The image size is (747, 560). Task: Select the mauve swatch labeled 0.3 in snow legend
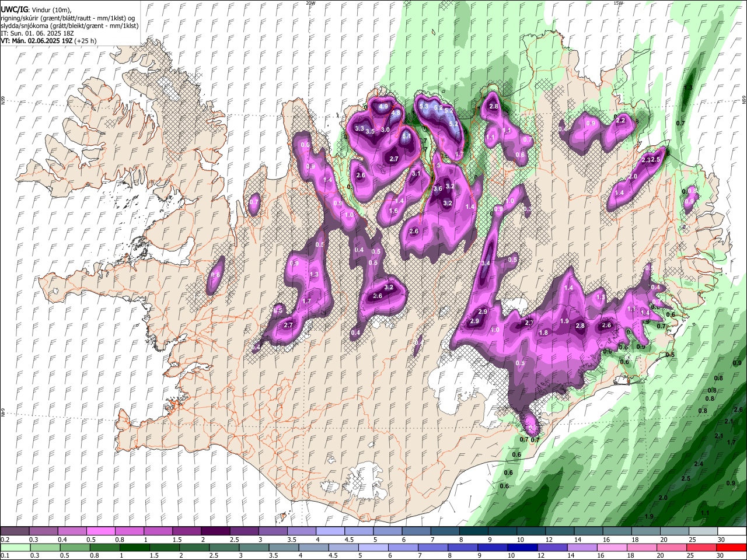(43, 531)
